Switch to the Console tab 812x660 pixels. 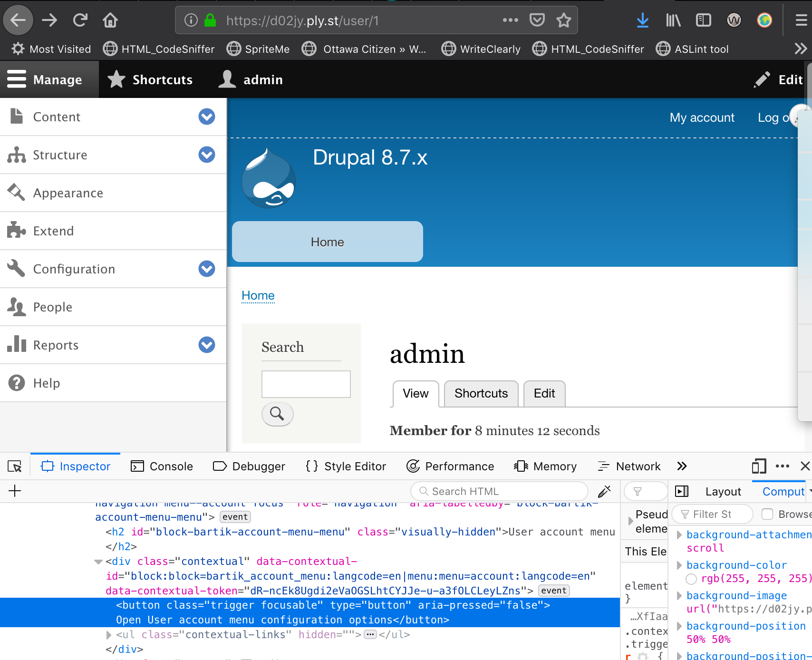click(162, 466)
